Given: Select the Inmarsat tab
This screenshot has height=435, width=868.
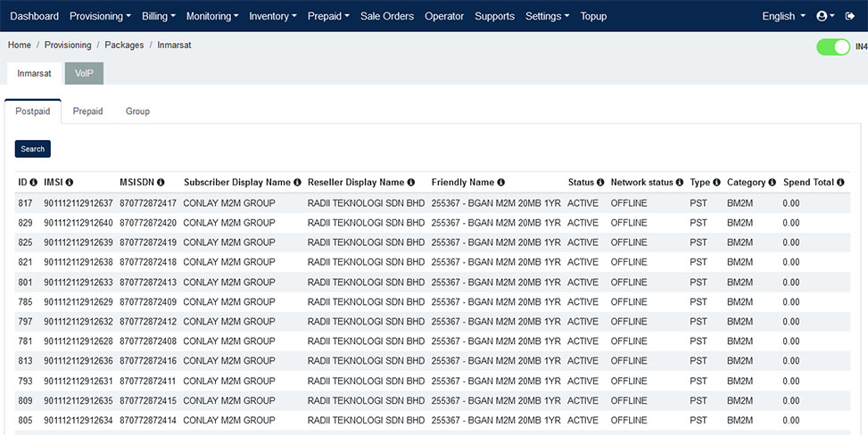Looking at the screenshot, I should [34, 73].
